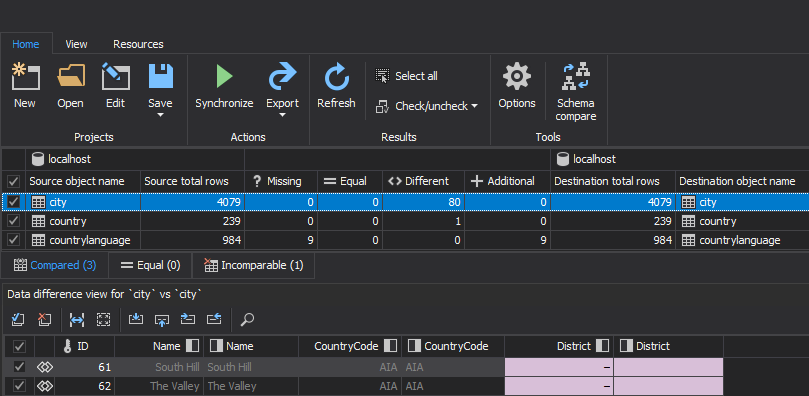Sort by the Missing column header
809x396 pixels.
[x=281, y=182]
